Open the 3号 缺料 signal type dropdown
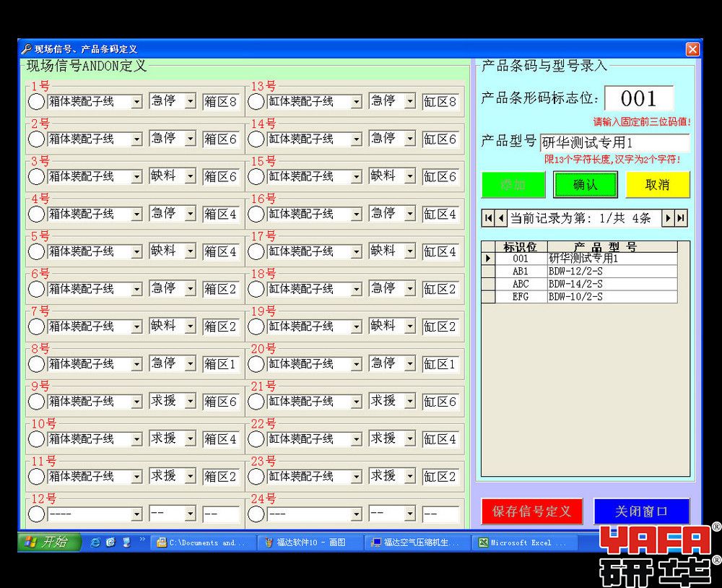The height and width of the screenshot is (588, 722). point(190,177)
